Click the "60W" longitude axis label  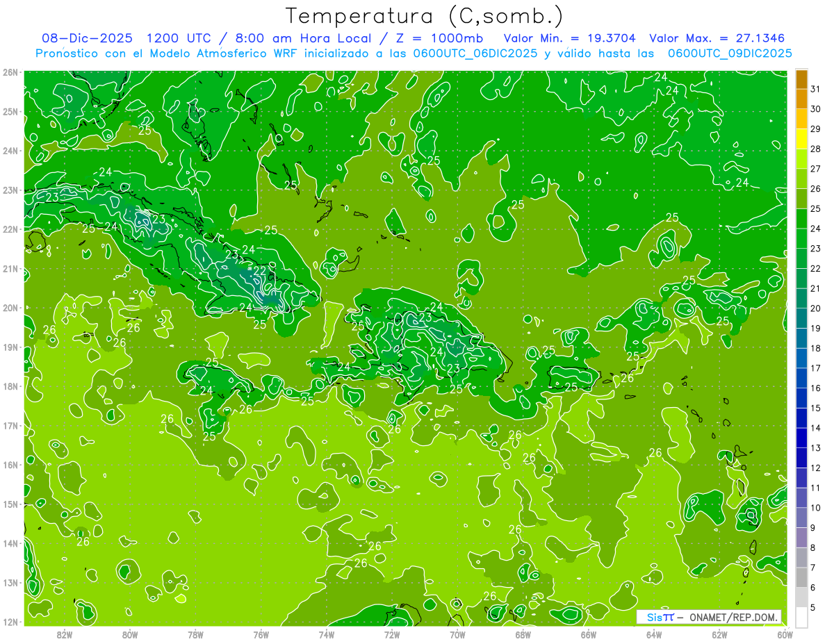pos(785,634)
